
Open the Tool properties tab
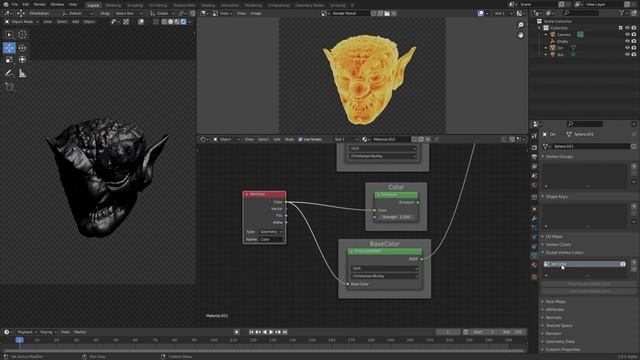click(x=534, y=136)
